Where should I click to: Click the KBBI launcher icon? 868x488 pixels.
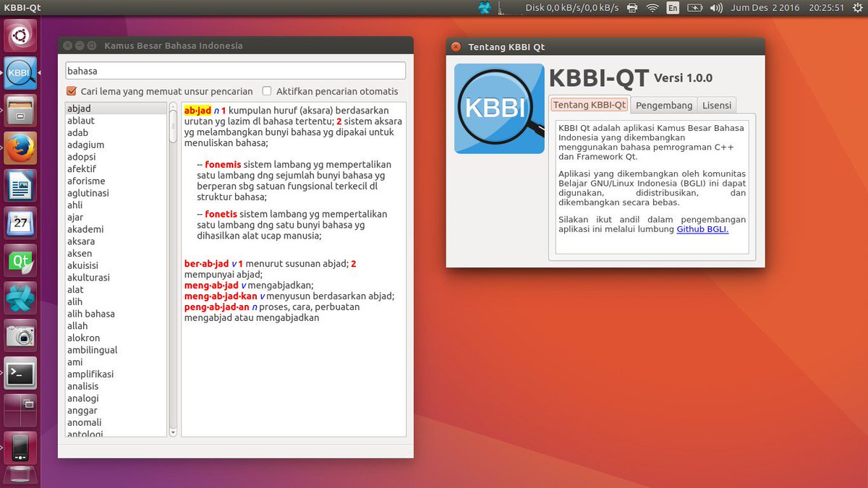(20, 73)
